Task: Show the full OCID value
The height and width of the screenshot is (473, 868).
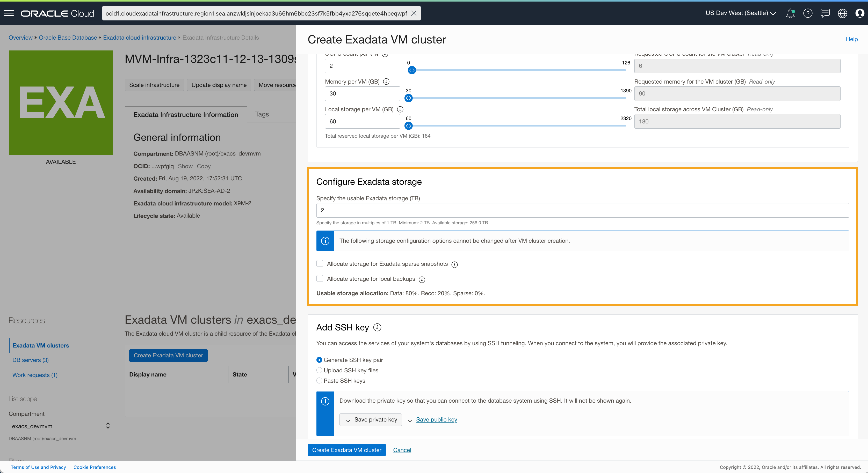Action: click(185, 166)
